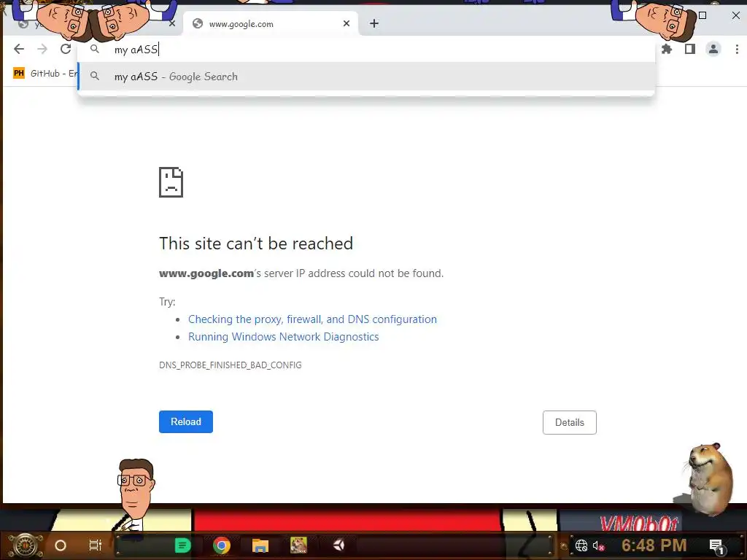Click the forward navigation arrow
Screen dimensions: 747x560
point(42,49)
